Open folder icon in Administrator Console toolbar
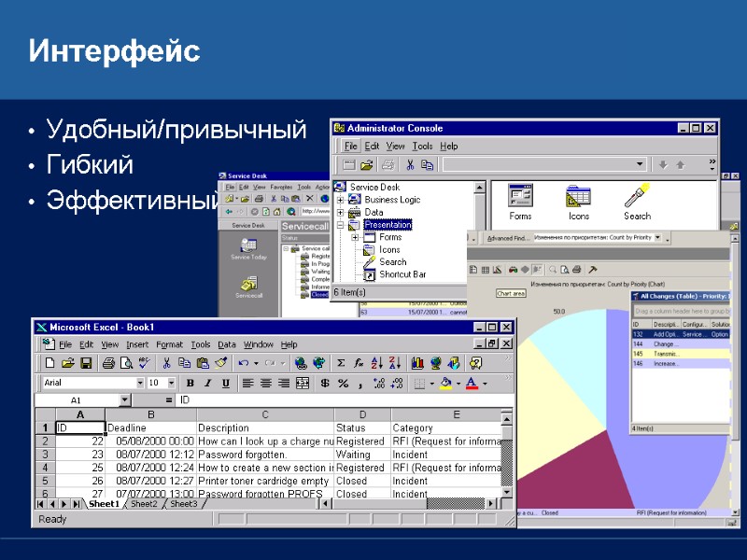 point(366,165)
